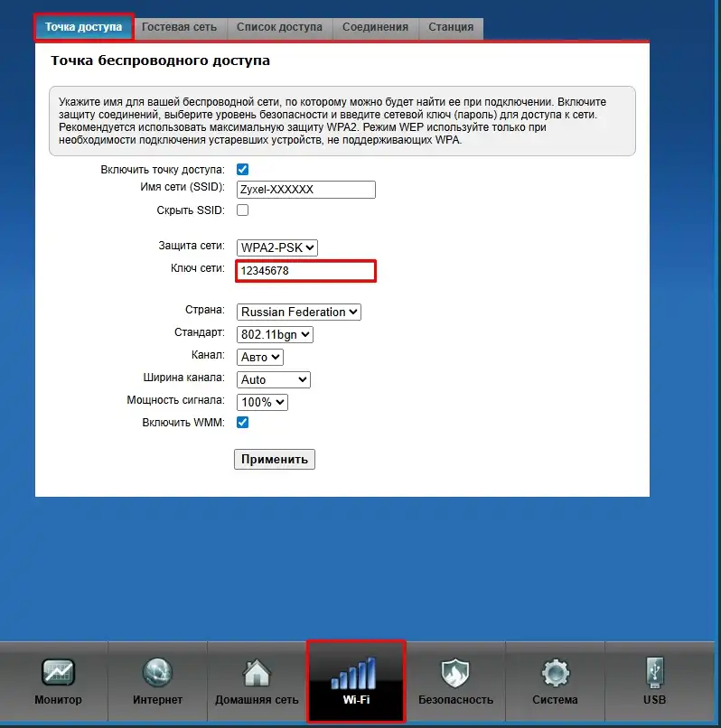The width and height of the screenshot is (721, 728).
Task: Click the SSID name input field
Action: [305, 190]
